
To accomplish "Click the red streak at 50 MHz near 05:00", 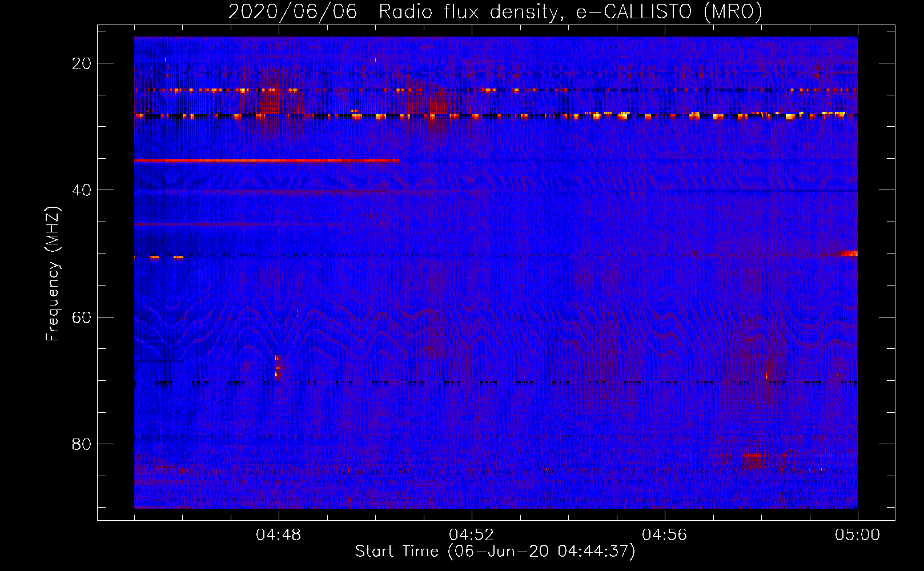I will point(849,254).
